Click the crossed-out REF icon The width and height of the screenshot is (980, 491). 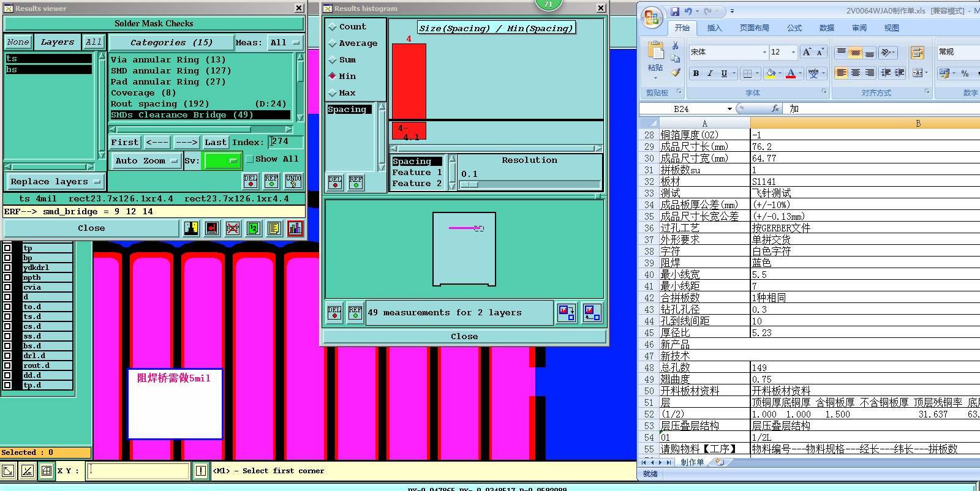tap(233, 228)
